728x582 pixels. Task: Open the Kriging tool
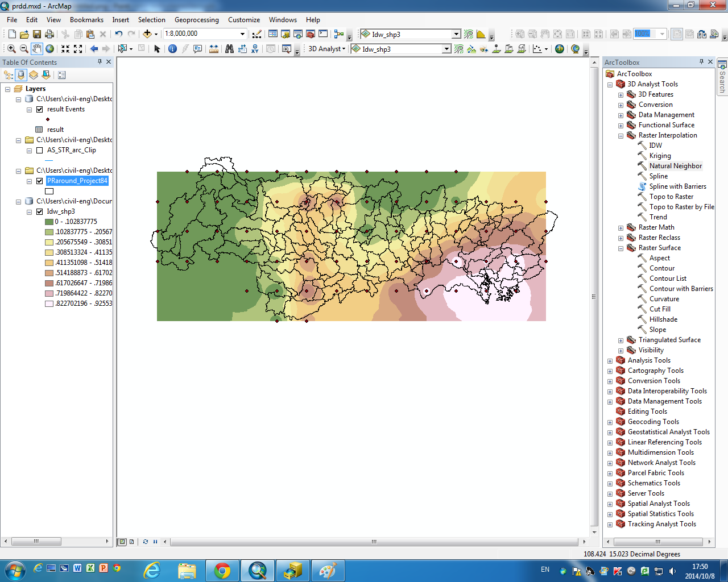click(x=660, y=156)
